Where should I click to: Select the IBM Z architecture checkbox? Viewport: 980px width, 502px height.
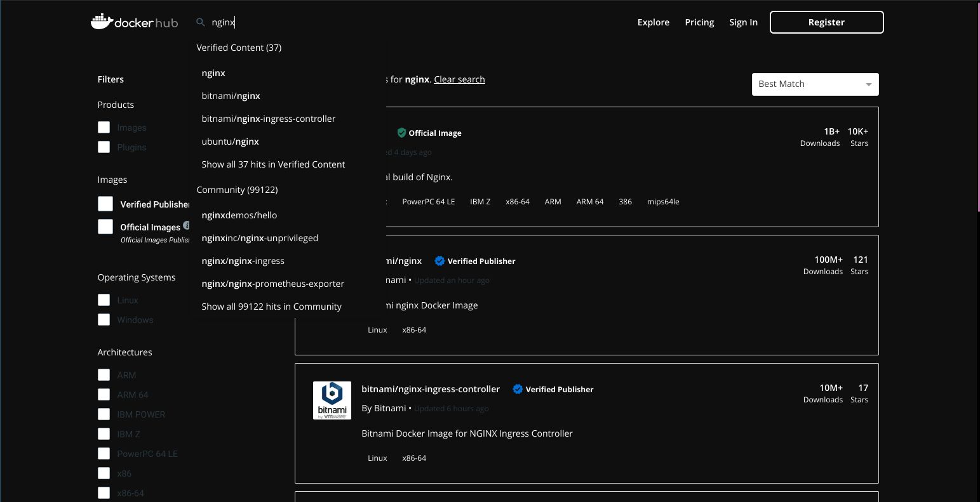click(x=104, y=434)
